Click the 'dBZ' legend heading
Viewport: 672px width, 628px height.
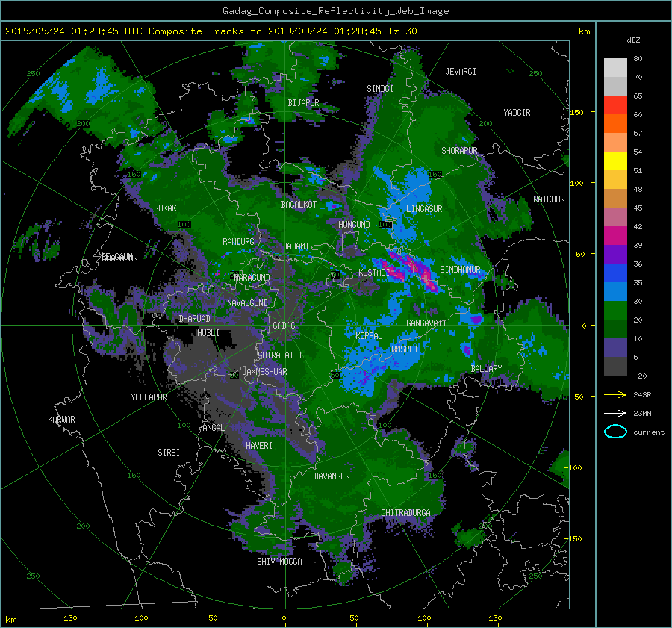[633, 40]
